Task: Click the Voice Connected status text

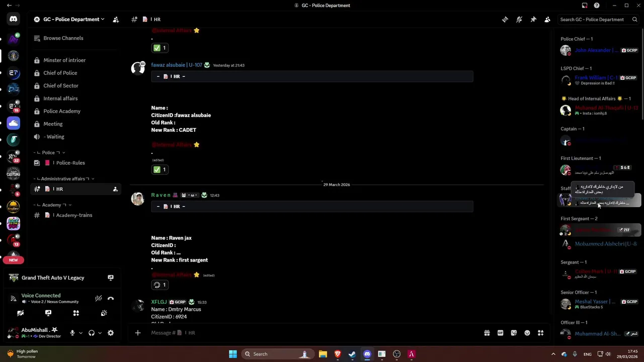Action: point(41,296)
